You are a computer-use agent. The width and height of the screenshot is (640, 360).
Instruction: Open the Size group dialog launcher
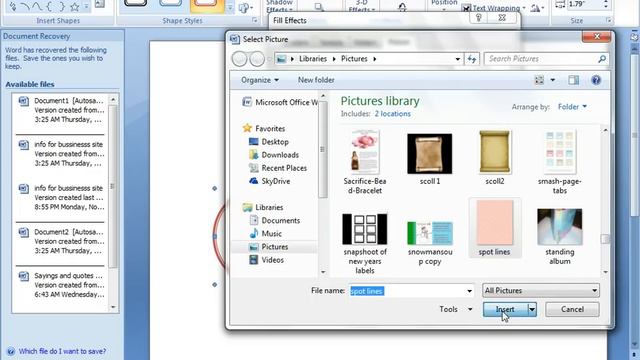pyautogui.click(x=609, y=20)
